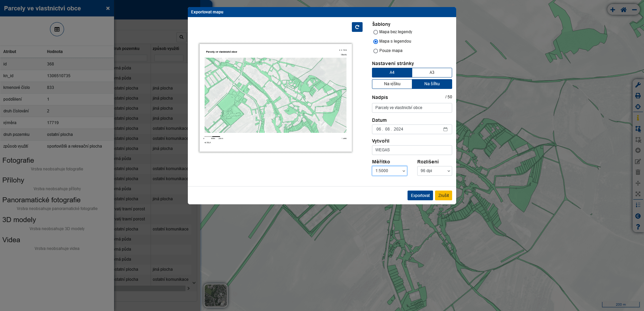Choose the Pouze mapa template option
The height and width of the screenshot is (311, 644).
pos(376,51)
